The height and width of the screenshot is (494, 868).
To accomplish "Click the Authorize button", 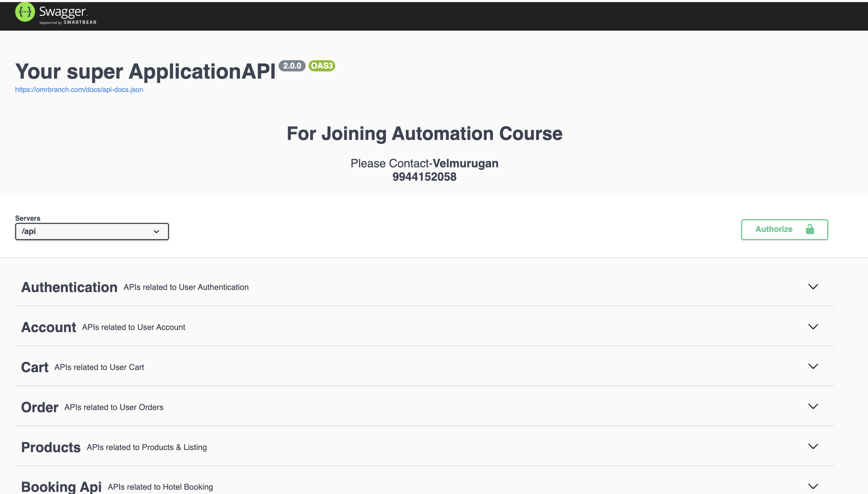I will tap(774, 229).
